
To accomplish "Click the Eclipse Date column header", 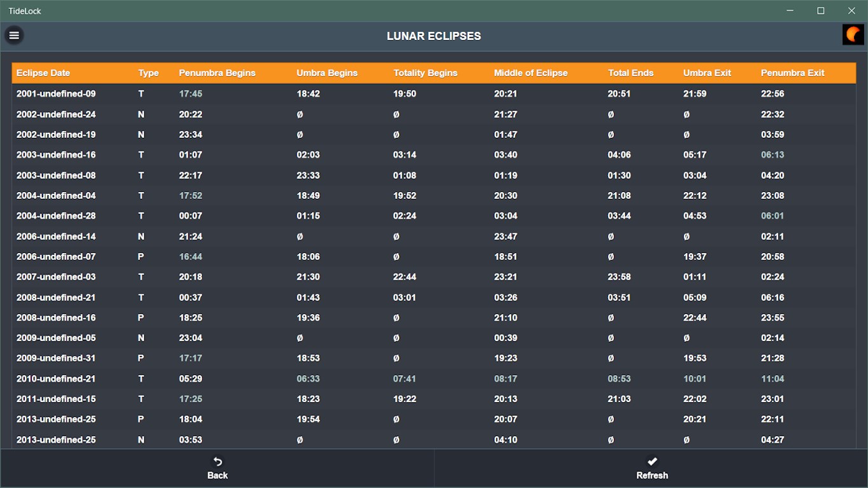I will pyautogui.click(x=43, y=73).
